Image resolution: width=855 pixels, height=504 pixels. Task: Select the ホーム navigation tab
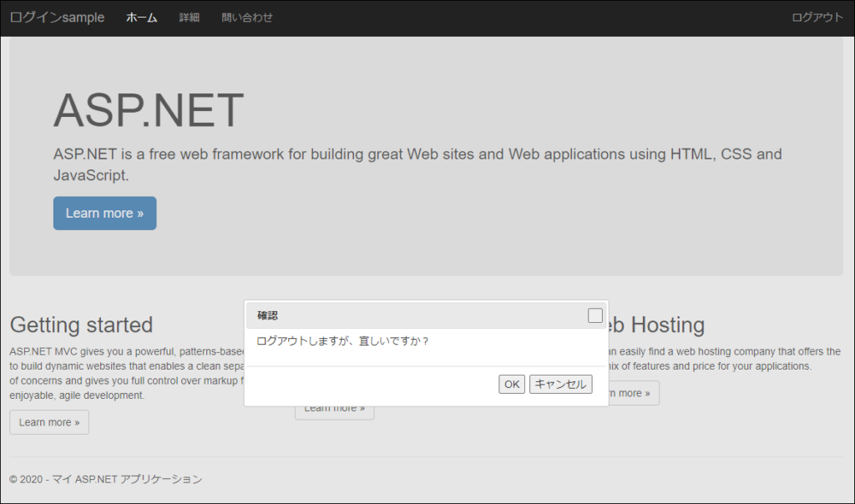pos(141,17)
